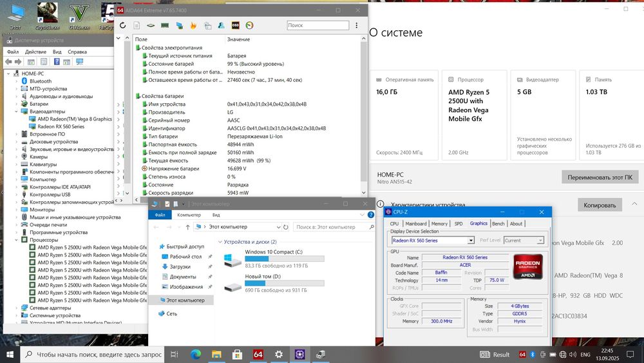Open the AIDA64 OSD panel icon

tap(235, 26)
